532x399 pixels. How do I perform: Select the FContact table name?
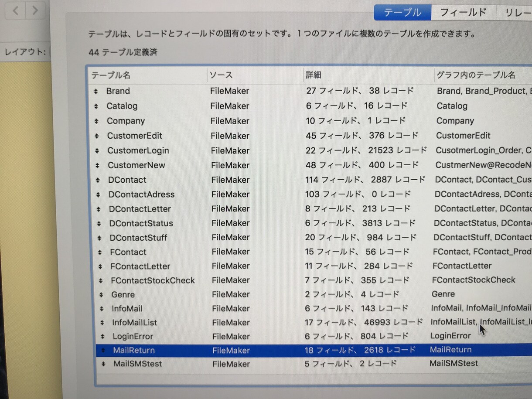[128, 252]
